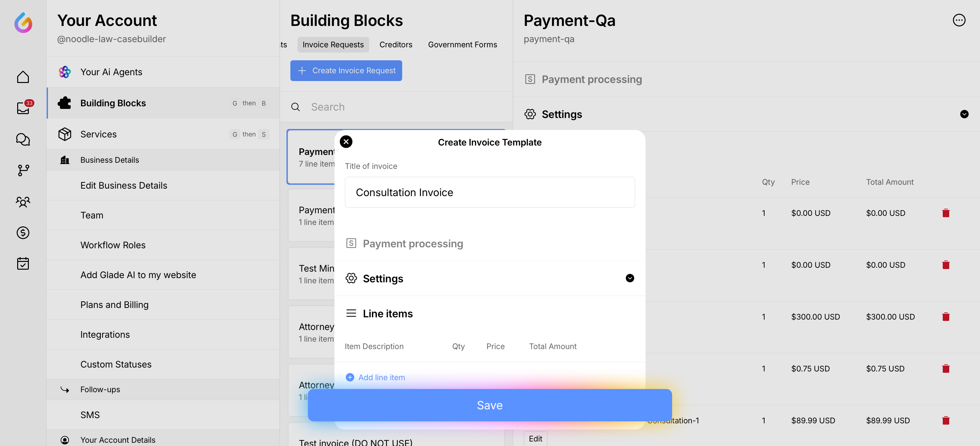Open the inbox with 33 notifications
The image size is (980, 446).
coord(23,108)
